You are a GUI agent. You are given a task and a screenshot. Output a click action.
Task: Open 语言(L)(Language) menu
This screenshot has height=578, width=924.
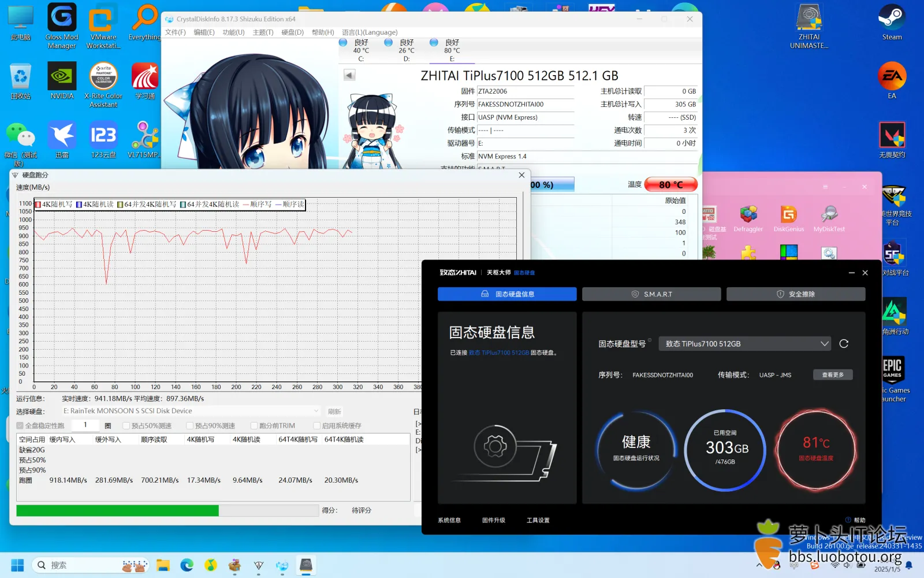(x=370, y=32)
